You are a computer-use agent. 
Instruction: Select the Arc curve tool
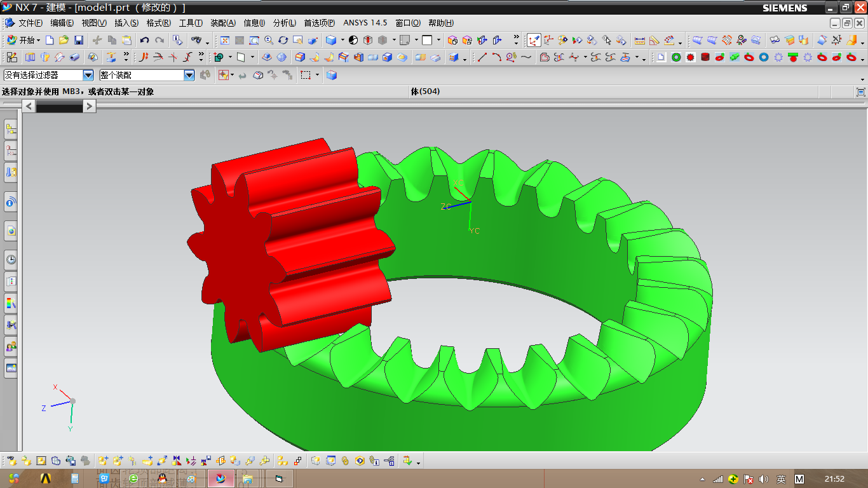pyautogui.click(x=497, y=57)
